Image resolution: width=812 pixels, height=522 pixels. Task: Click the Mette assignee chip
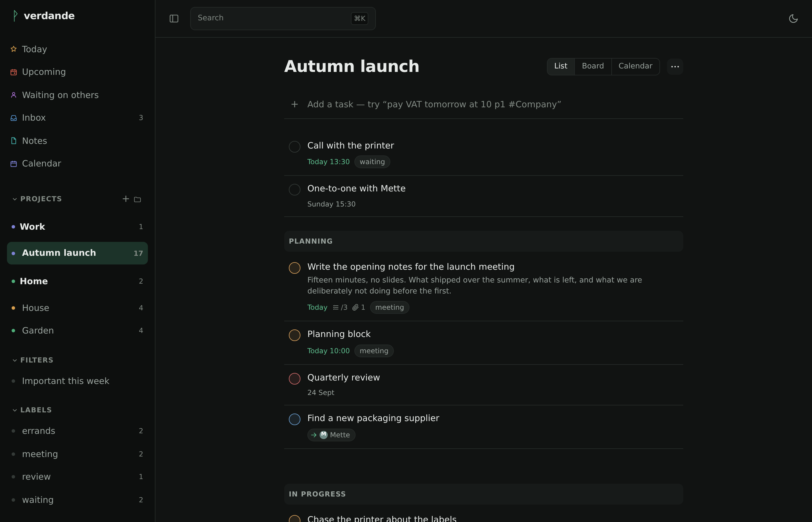[331, 435]
